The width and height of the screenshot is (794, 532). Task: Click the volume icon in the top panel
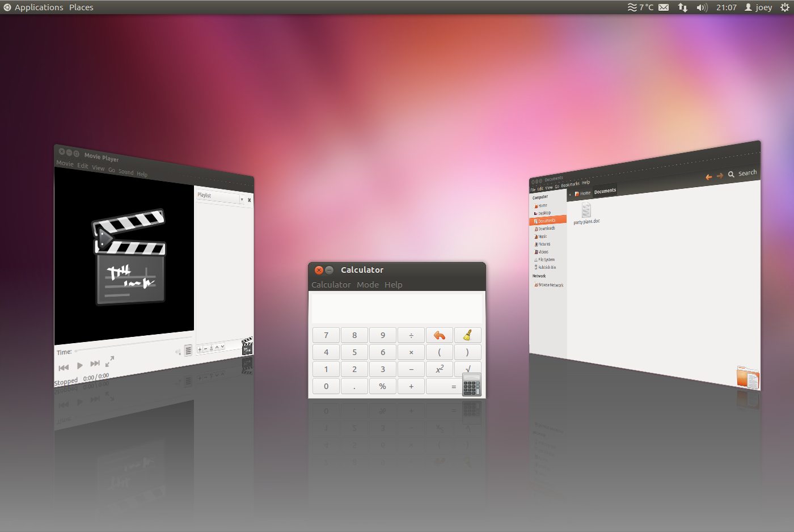pyautogui.click(x=702, y=7)
